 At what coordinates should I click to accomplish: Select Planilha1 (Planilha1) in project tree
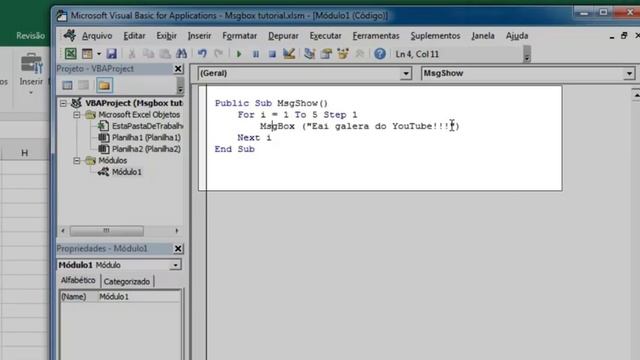(146, 138)
